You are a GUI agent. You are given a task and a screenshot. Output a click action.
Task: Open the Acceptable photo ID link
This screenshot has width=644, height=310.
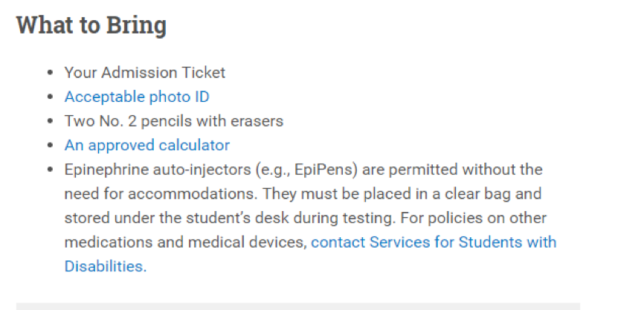tap(137, 97)
